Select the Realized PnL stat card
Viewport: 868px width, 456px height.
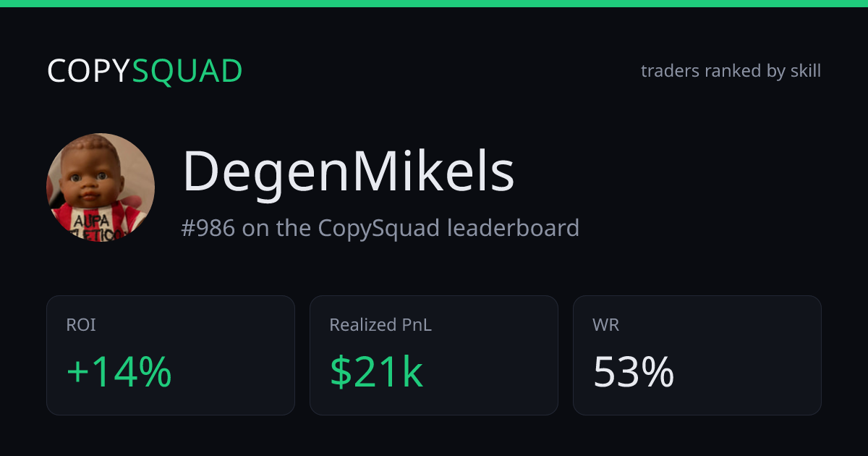pos(434,355)
